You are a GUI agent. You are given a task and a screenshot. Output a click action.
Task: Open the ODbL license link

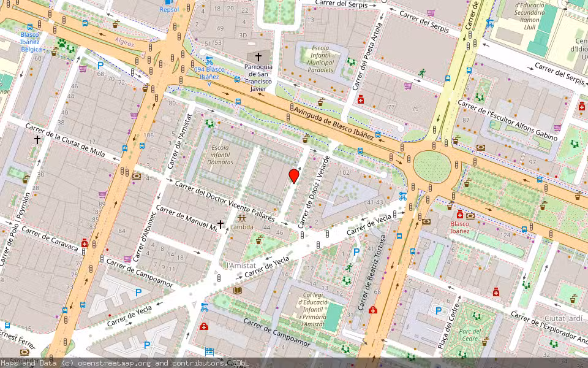click(238, 363)
